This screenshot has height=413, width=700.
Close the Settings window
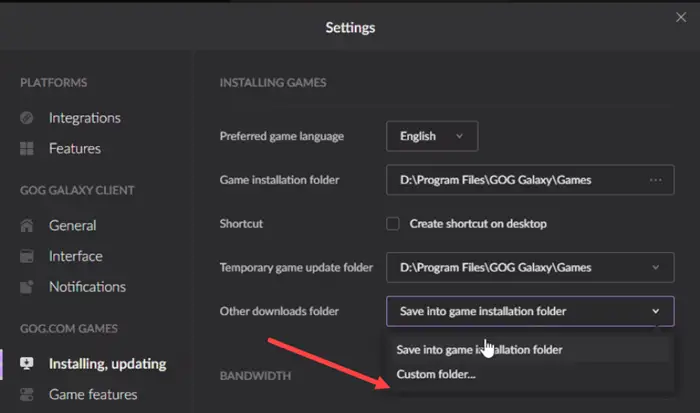682,16
